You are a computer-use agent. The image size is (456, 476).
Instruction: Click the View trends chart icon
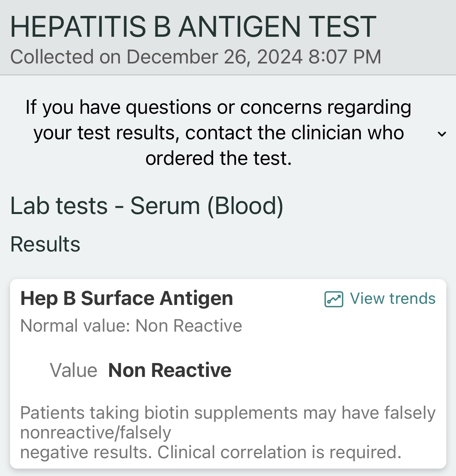pos(333,299)
